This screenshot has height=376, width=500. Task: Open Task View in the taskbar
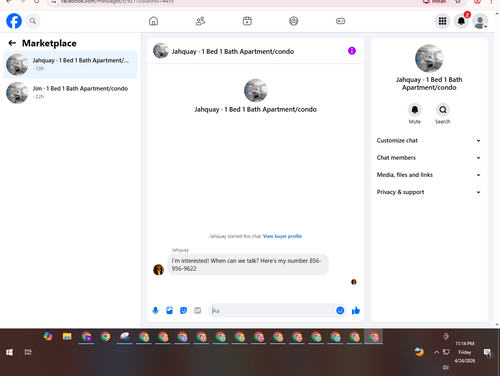point(28,352)
